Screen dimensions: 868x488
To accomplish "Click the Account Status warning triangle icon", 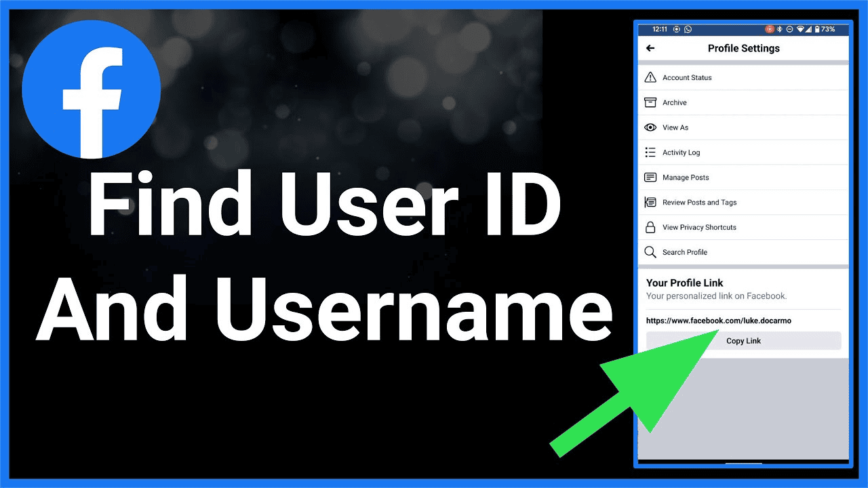I will click(650, 77).
